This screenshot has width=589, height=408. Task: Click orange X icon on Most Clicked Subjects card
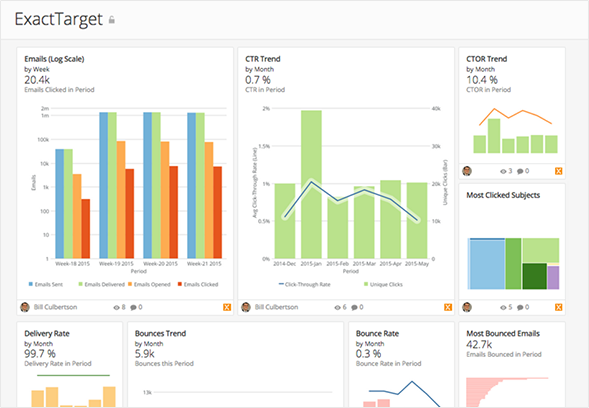click(559, 307)
